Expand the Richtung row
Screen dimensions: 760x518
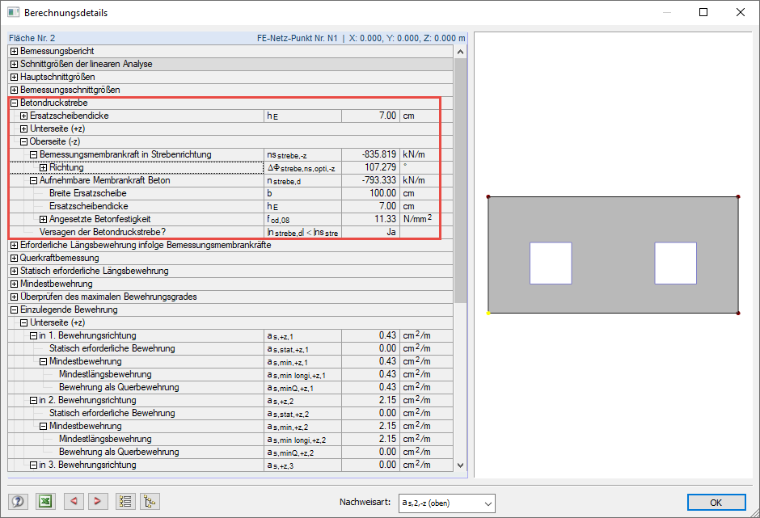pos(43,168)
